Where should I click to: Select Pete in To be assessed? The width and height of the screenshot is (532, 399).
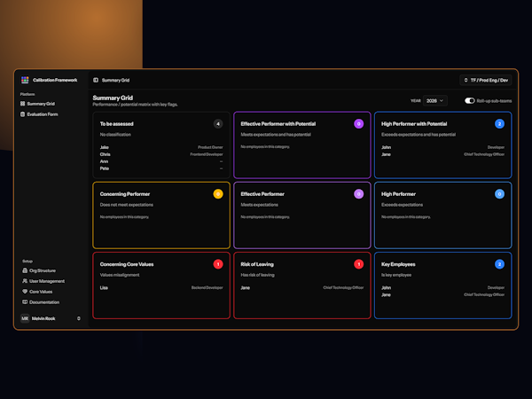[x=104, y=168]
